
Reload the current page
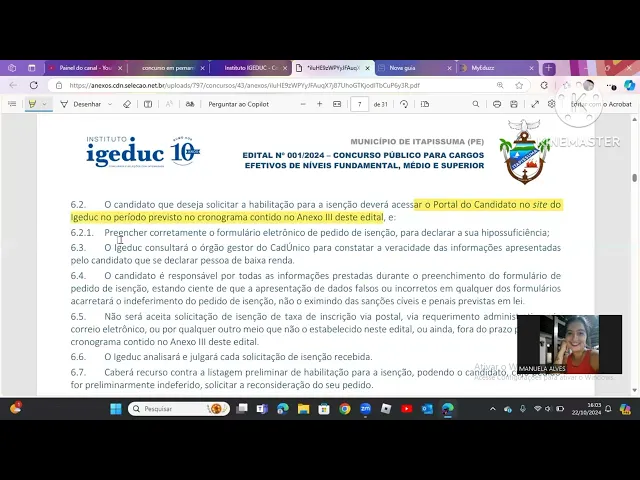tap(34, 85)
